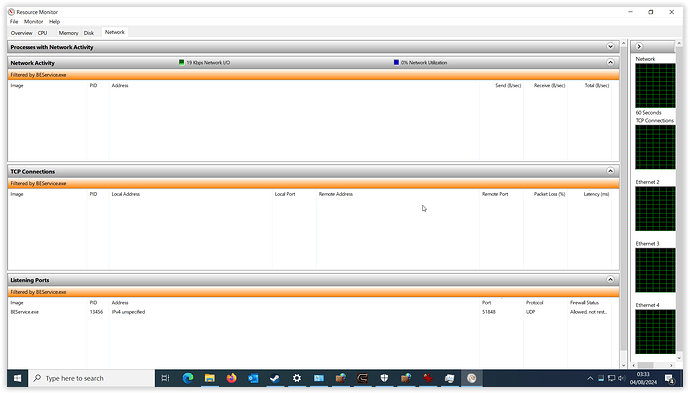Open Firefox from the taskbar

coord(231,378)
